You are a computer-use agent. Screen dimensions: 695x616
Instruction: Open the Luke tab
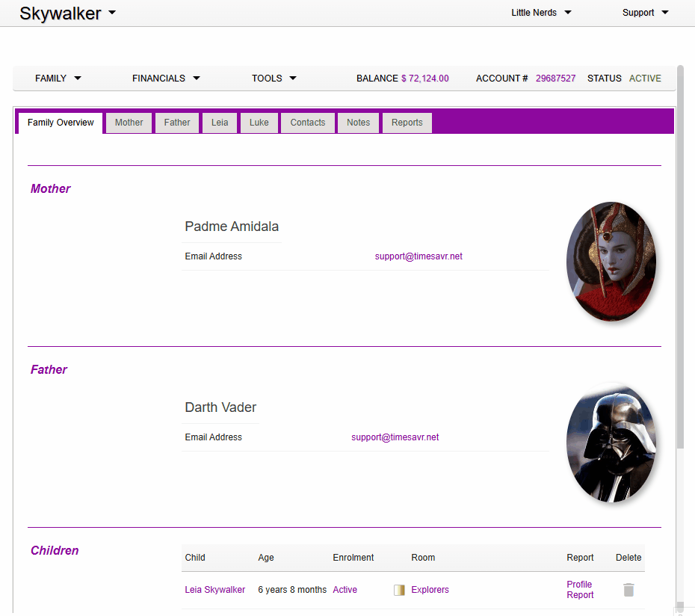259,123
